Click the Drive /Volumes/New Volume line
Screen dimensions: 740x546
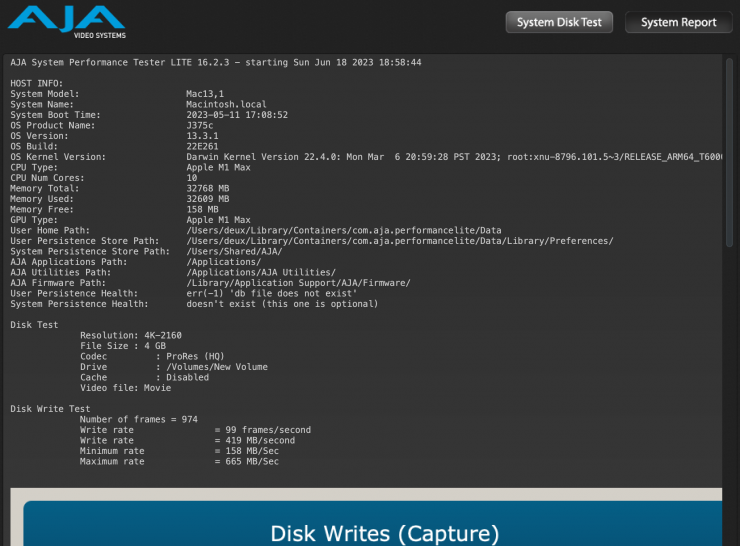point(173,367)
